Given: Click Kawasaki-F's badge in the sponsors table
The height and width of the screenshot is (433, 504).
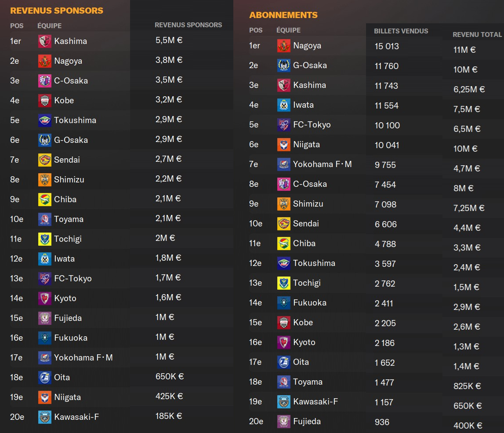Looking at the screenshot, I should coord(45,417).
